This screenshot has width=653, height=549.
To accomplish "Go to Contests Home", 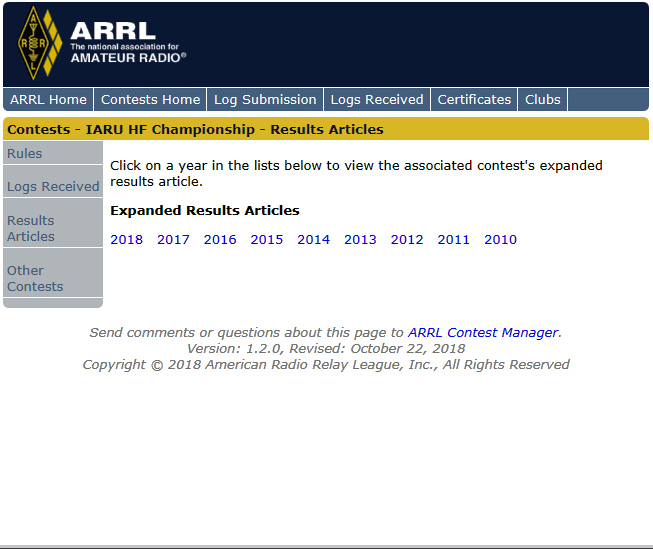I will coord(150,99).
